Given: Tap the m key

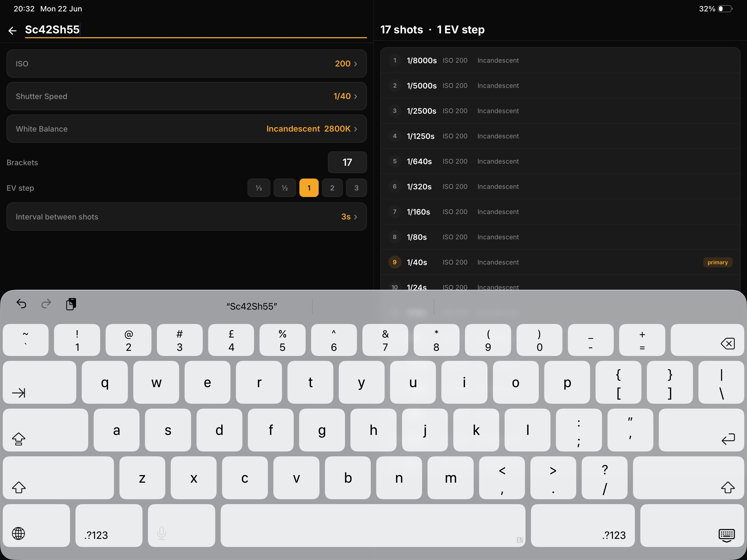Looking at the screenshot, I should coord(451,478).
